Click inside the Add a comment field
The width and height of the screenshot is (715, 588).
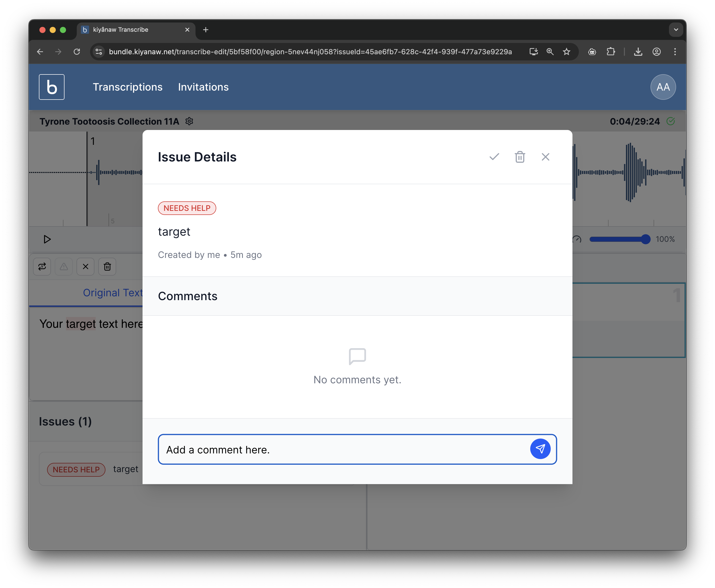(x=305, y=450)
